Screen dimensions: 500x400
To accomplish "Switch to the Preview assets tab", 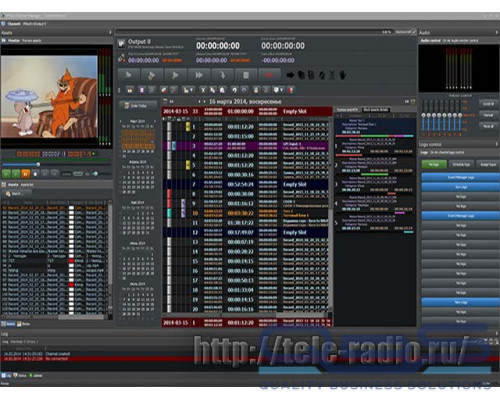I will click(x=32, y=40).
